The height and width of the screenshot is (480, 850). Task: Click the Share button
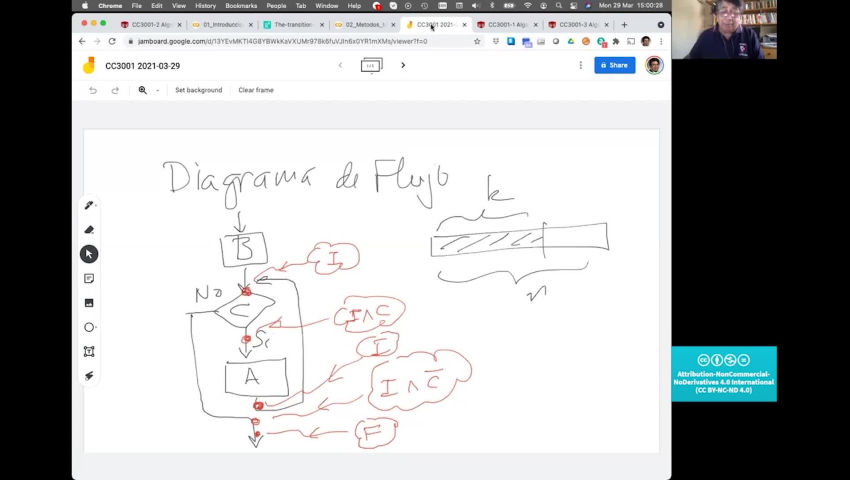[x=615, y=65]
